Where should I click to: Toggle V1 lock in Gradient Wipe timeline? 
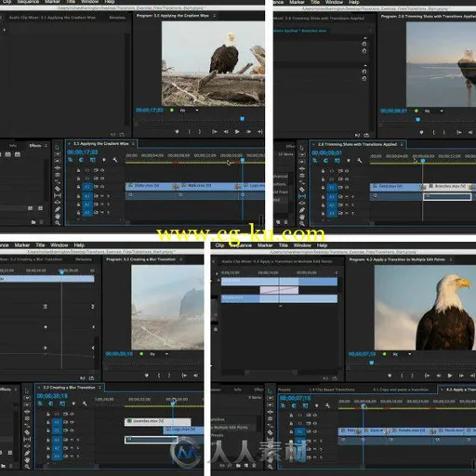[78, 187]
